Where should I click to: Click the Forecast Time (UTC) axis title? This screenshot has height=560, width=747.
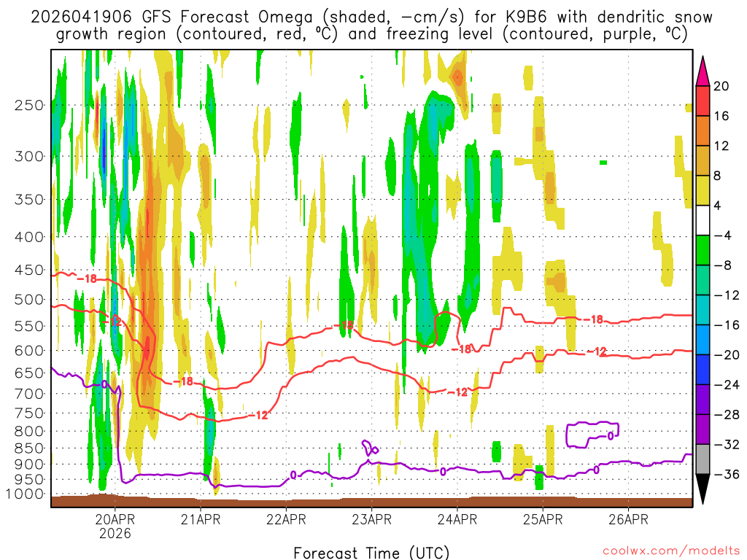(x=371, y=553)
